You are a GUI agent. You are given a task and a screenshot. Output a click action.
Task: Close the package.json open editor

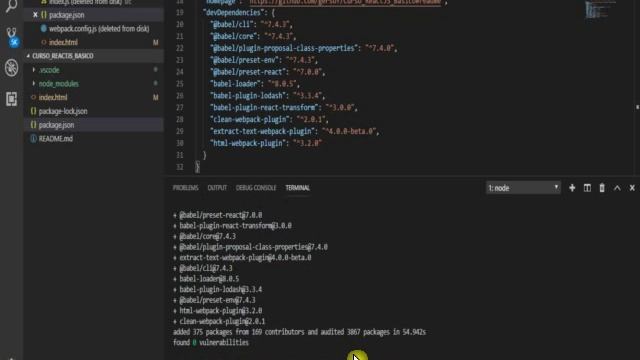pyautogui.click(x=35, y=15)
